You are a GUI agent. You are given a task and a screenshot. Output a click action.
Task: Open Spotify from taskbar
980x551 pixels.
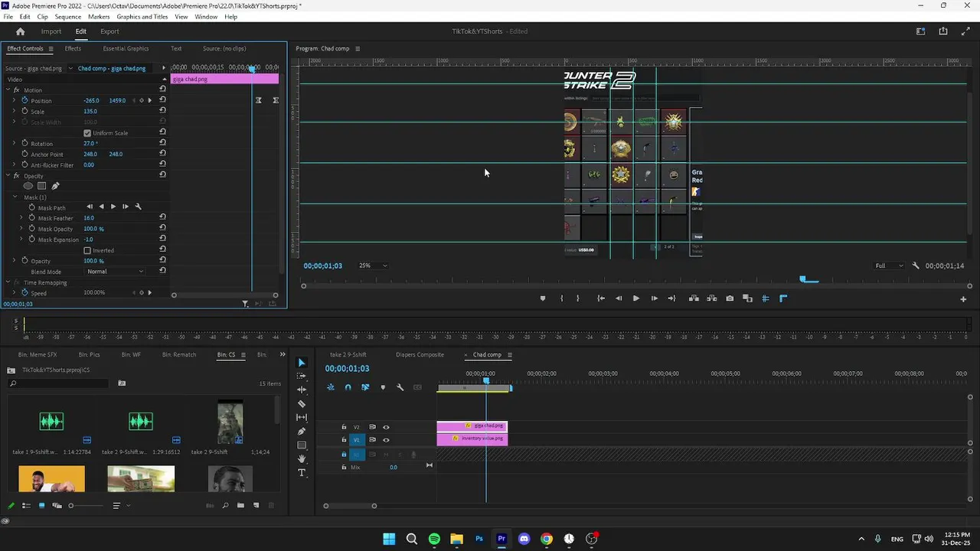(x=434, y=539)
